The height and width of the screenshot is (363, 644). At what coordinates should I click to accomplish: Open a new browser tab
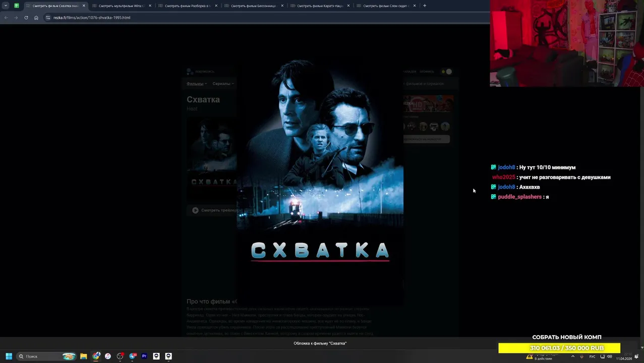pyautogui.click(x=425, y=6)
